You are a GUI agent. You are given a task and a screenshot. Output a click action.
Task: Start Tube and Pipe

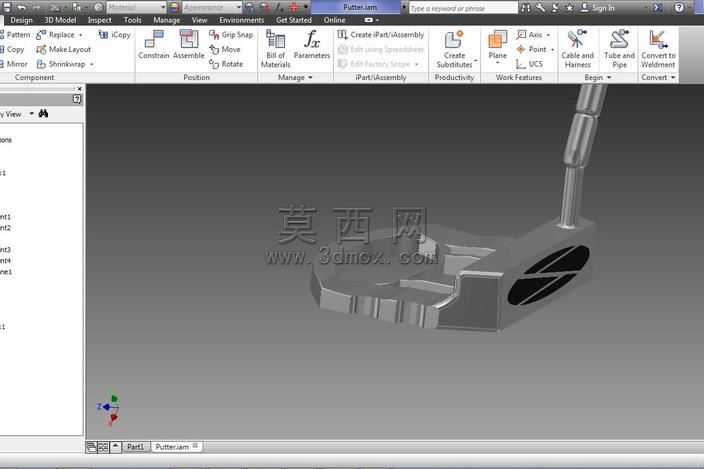(620, 48)
